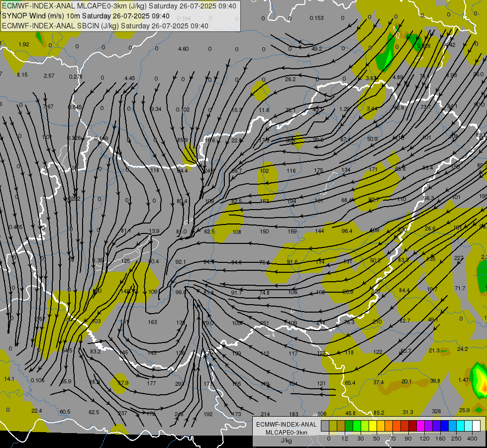Image resolution: width=487 pixels, height=448 pixels.
Task: Click the map value 0.106
Action: click(38, 380)
